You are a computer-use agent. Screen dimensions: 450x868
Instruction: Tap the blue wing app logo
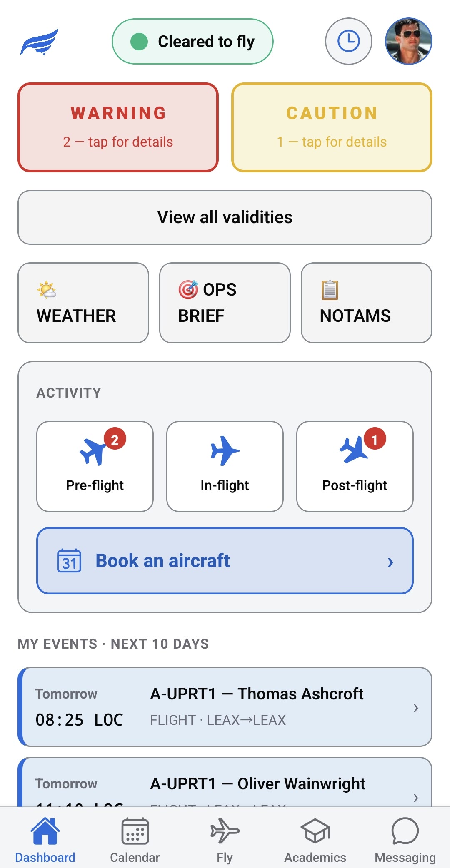pos(39,42)
